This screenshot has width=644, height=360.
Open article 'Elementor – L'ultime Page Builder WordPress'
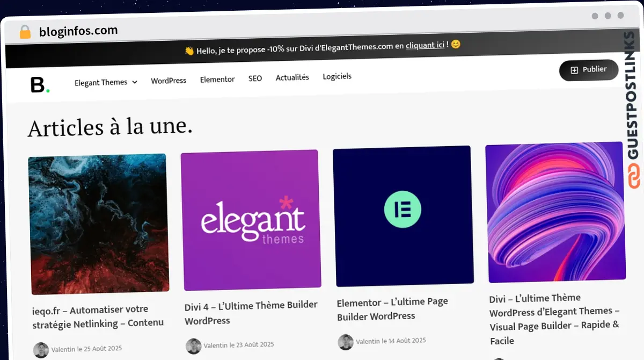tap(392, 309)
